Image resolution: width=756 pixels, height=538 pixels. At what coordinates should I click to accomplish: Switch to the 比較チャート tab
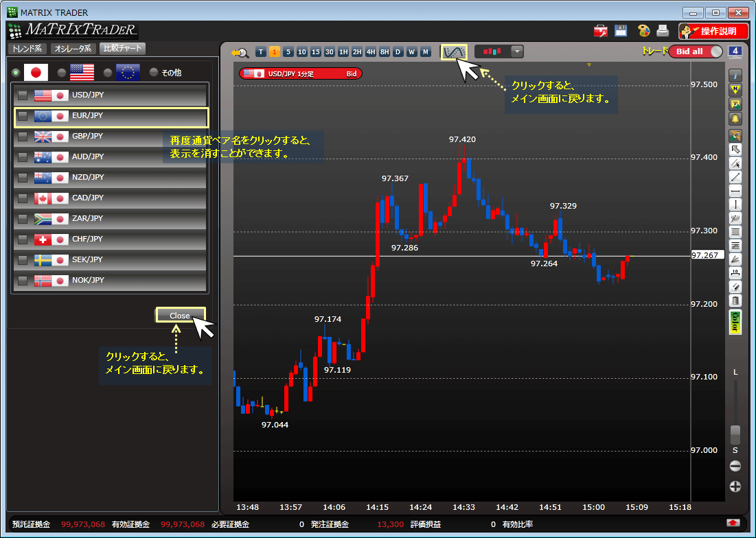[122, 48]
